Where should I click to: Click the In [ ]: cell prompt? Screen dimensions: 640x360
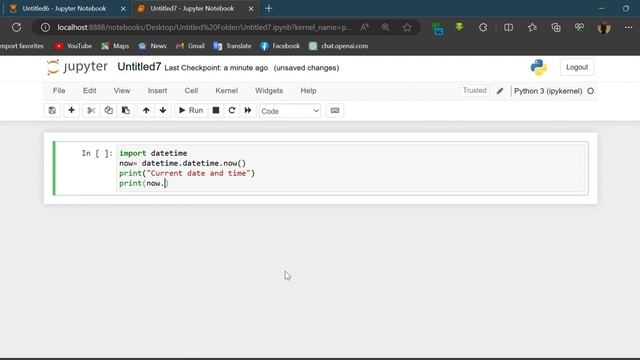pyautogui.click(x=97, y=153)
